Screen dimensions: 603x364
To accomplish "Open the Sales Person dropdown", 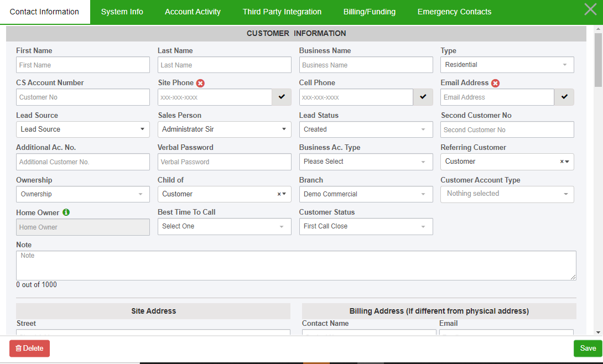I will pyautogui.click(x=224, y=129).
